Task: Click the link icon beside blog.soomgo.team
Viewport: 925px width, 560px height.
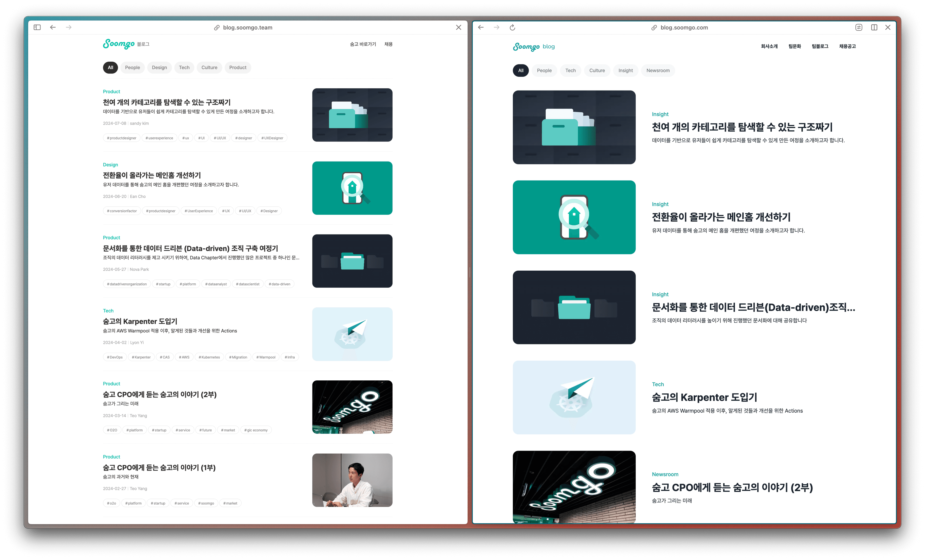Action: (217, 27)
